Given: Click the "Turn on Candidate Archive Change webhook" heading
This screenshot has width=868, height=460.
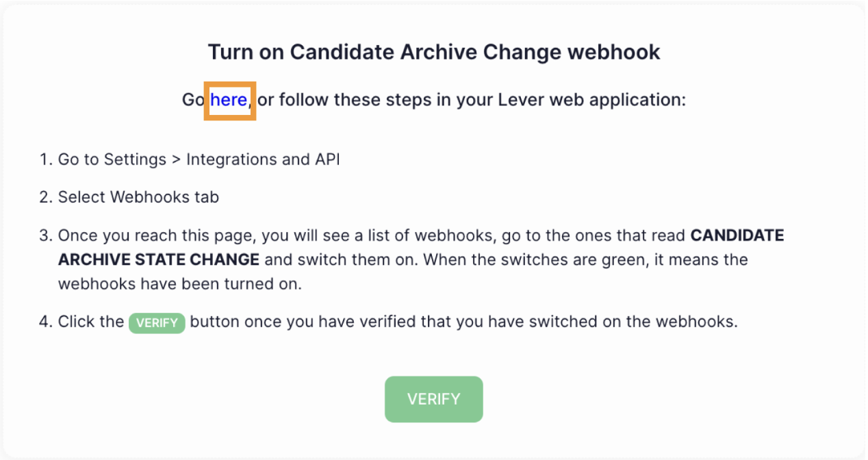Looking at the screenshot, I should (x=434, y=52).
